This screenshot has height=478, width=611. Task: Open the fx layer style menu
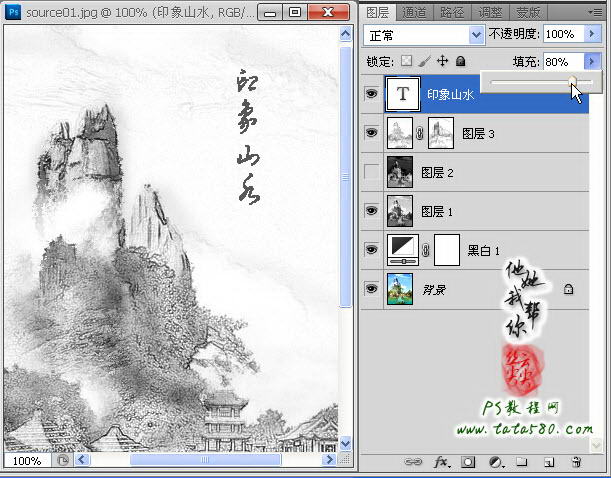click(441, 462)
